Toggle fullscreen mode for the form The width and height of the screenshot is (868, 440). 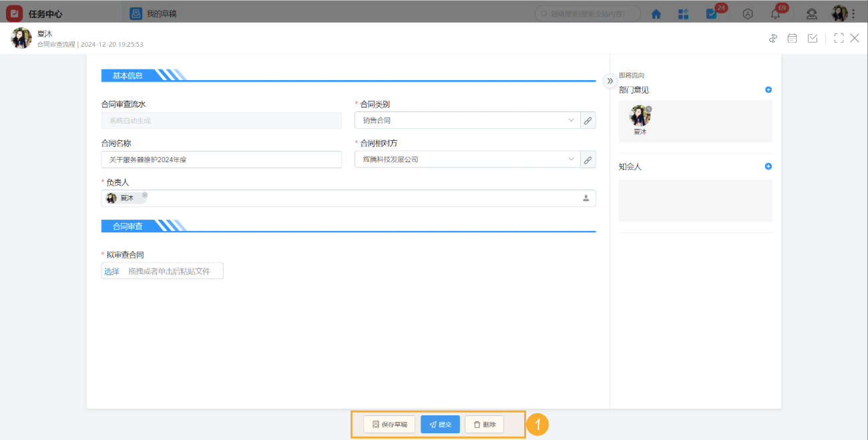(839, 38)
